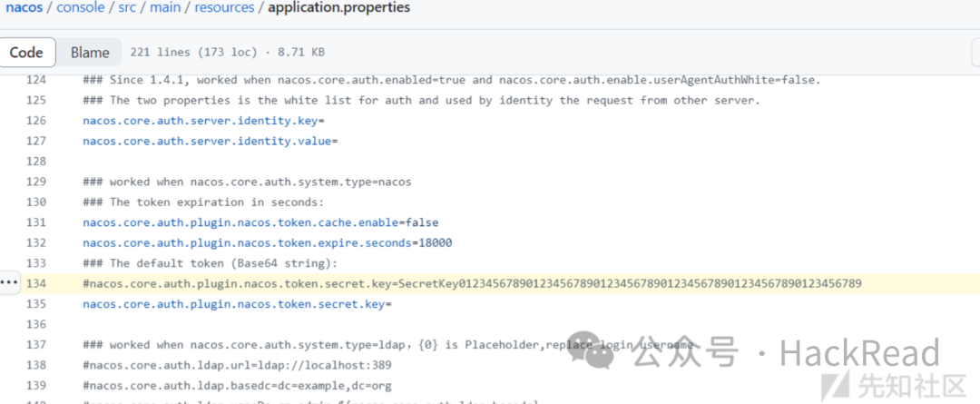
Task: Open the main breadcrumb folder
Action: tap(166, 7)
